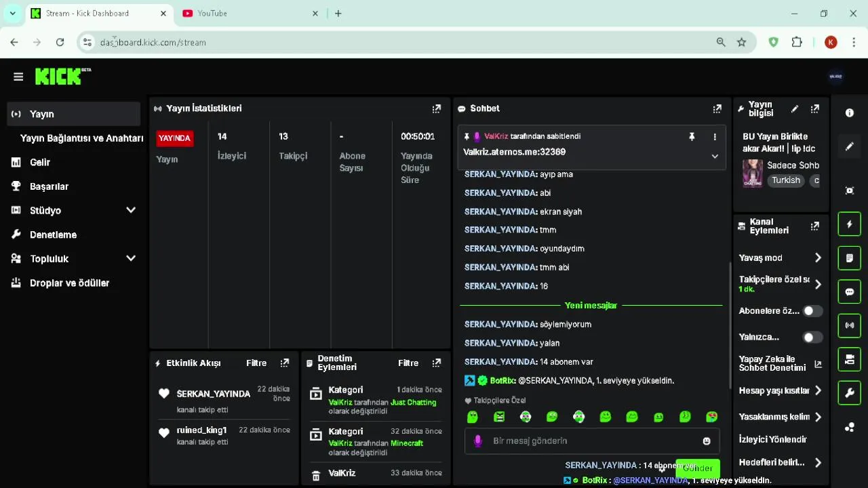Select Yayın in the left sidebar
Image resolution: width=868 pixels, height=488 pixels.
click(74, 114)
